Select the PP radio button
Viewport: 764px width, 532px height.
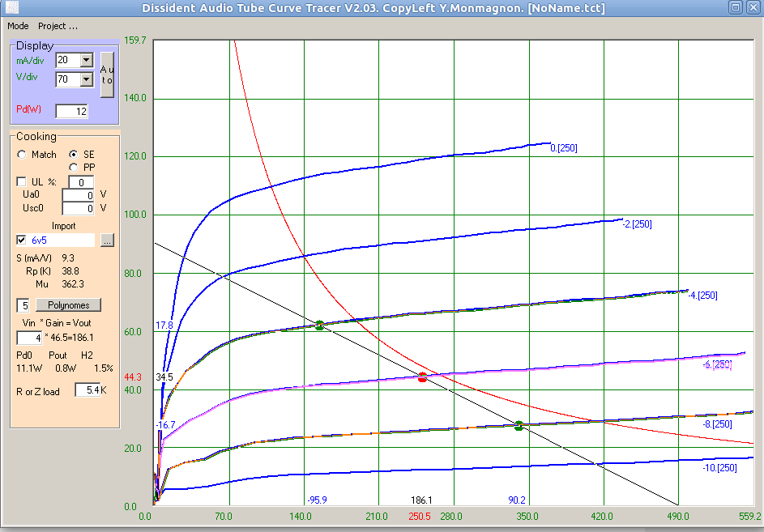(74, 168)
